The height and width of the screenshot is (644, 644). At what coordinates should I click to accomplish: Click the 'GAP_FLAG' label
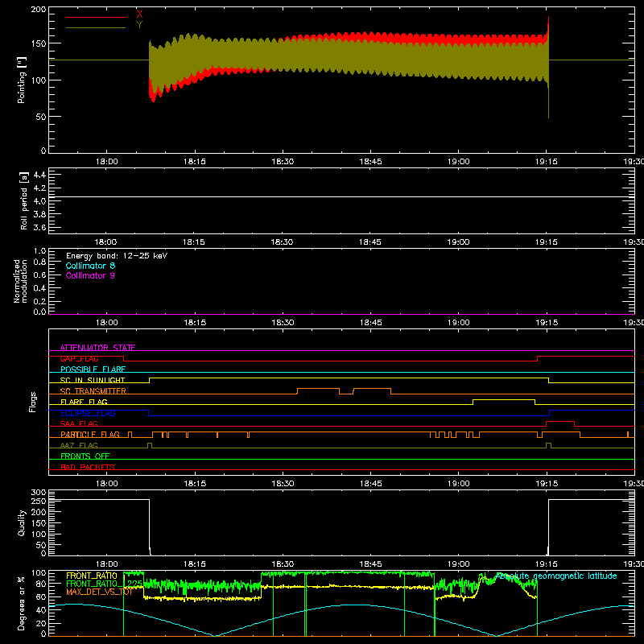point(79,358)
